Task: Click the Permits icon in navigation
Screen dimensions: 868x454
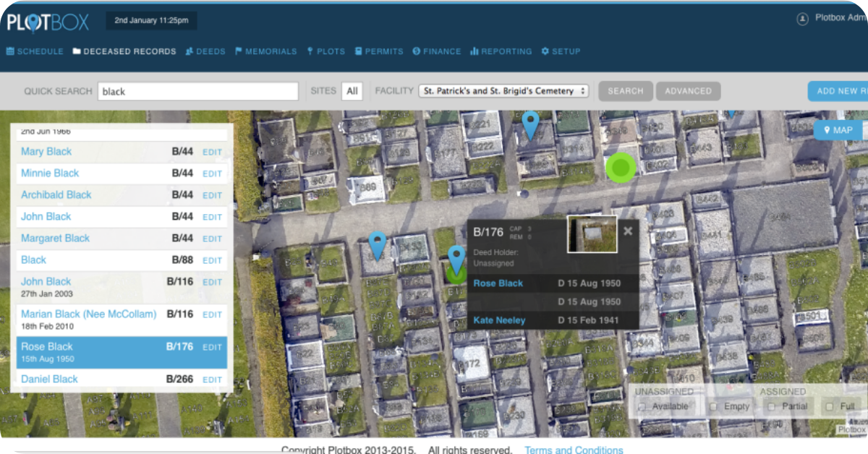Action: pyautogui.click(x=359, y=51)
